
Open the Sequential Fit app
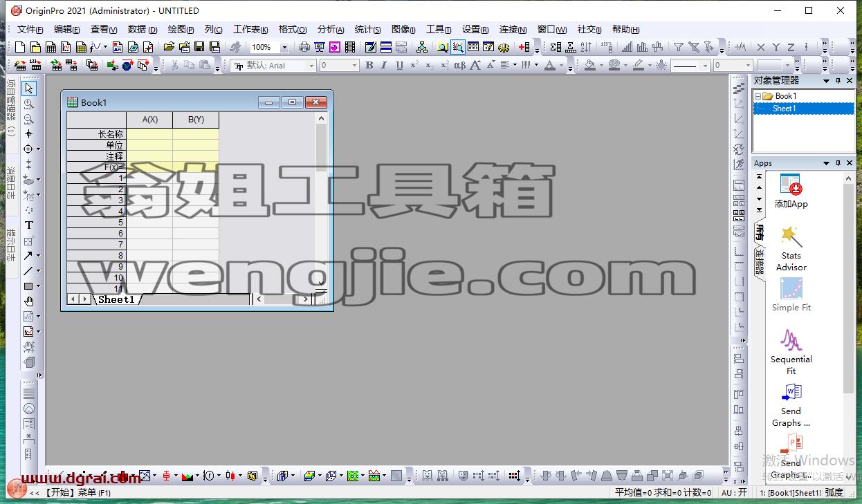pyautogui.click(x=791, y=353)
